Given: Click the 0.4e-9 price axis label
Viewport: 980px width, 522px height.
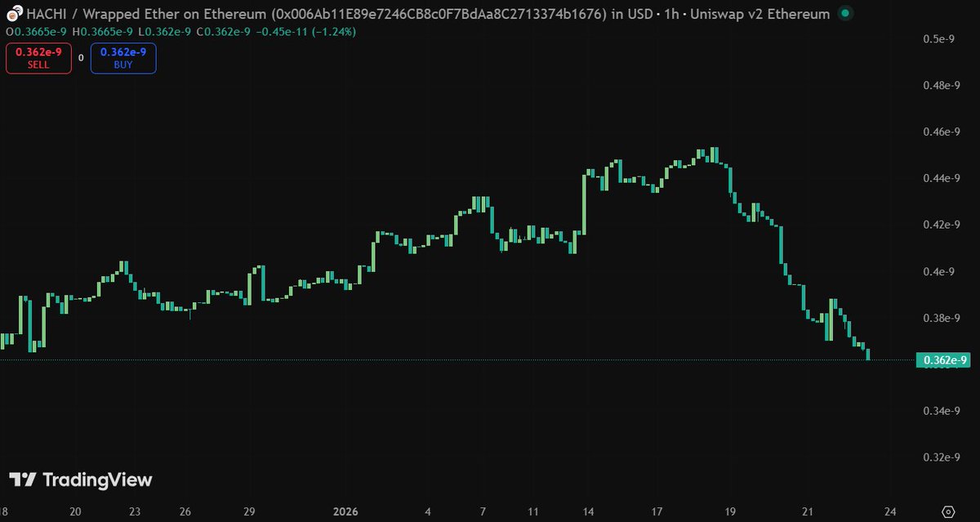Looking at the screenshot, I should 940,271.
